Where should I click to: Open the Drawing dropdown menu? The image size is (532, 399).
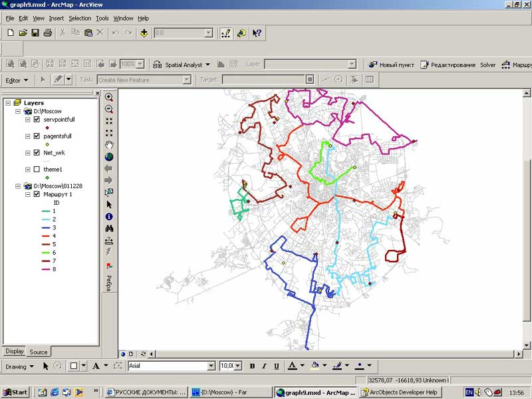click(20, 366)
